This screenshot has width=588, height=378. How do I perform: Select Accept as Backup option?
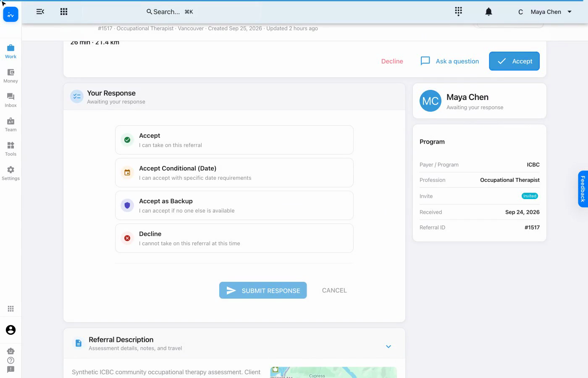point(234,205)
